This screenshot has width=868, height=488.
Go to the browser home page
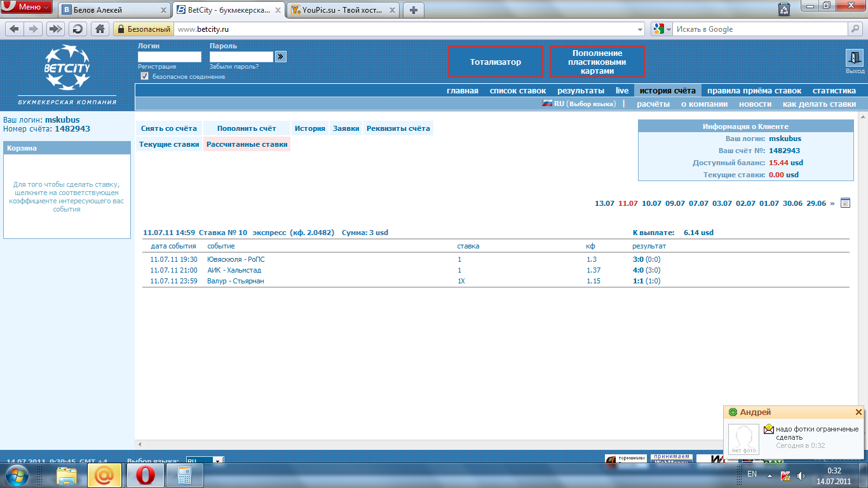tap(100, 29)
